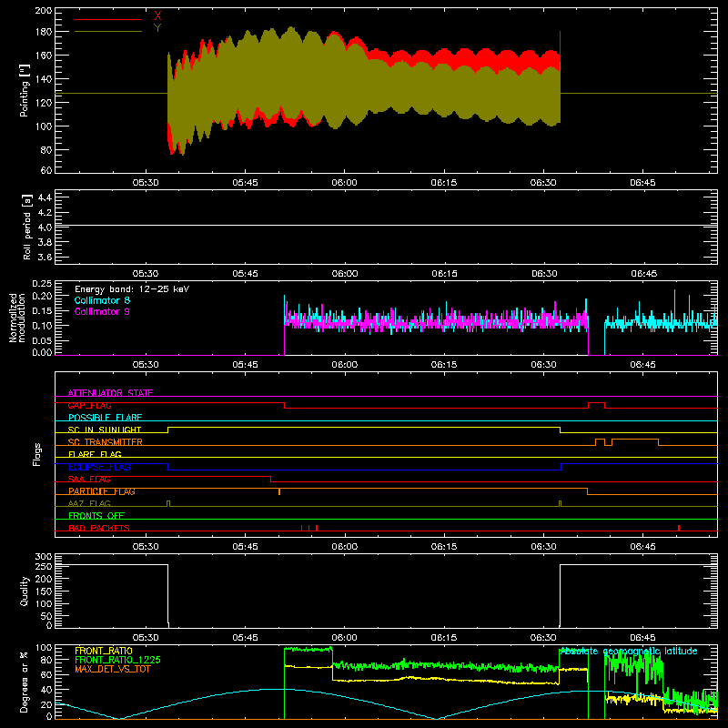Click the first AAZ_FLAG pulse near 05:33

point(168,503)
